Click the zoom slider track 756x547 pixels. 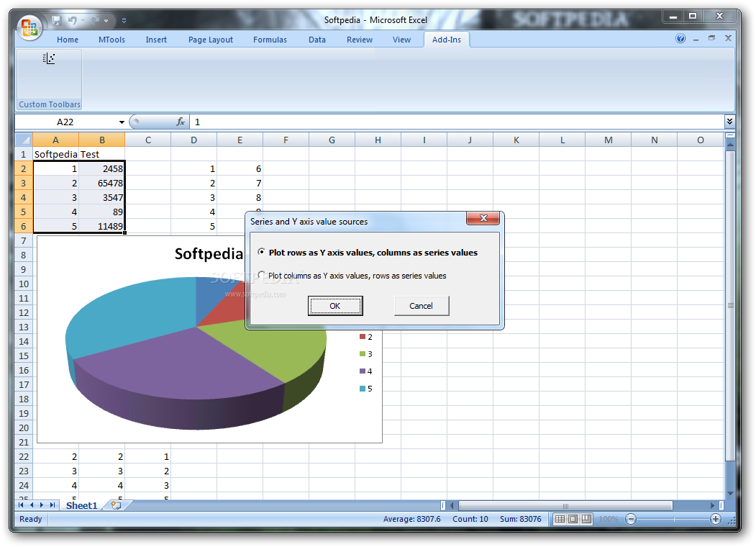(673, 519)
